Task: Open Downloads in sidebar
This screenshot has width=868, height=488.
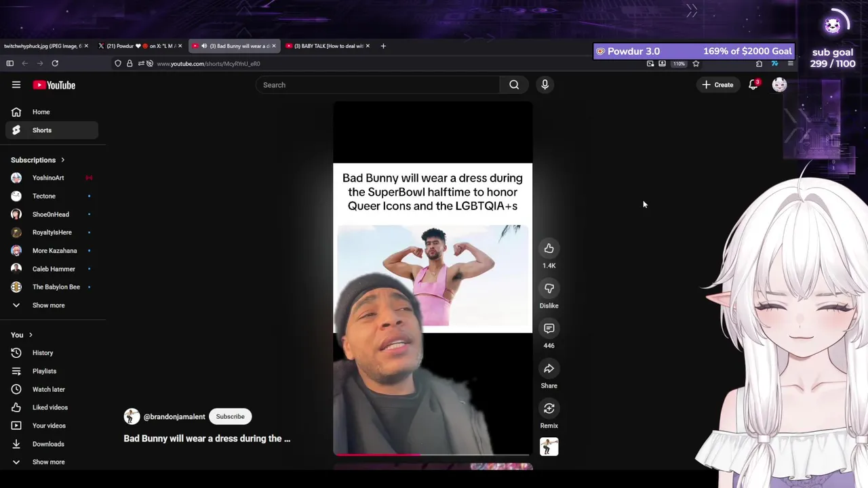Action: coord(52,444)
